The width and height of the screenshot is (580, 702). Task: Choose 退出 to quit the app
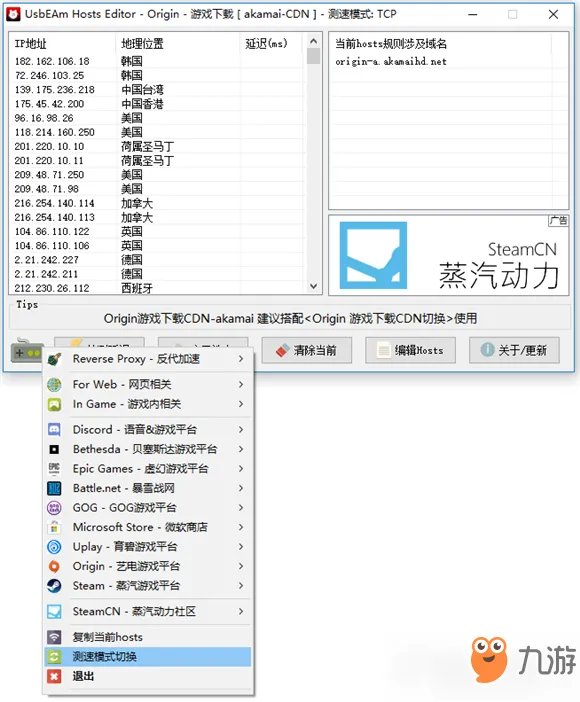pyautogui.click(x=147, y=676)
